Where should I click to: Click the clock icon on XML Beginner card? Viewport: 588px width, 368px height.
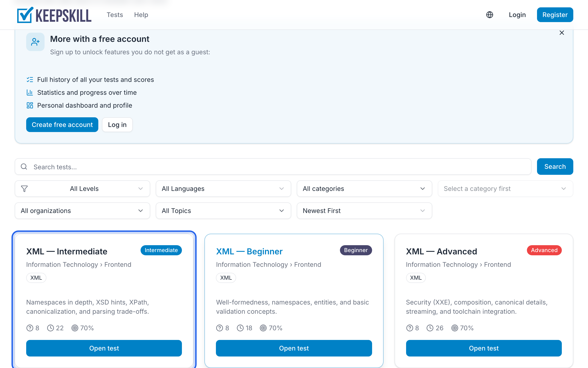240,328
